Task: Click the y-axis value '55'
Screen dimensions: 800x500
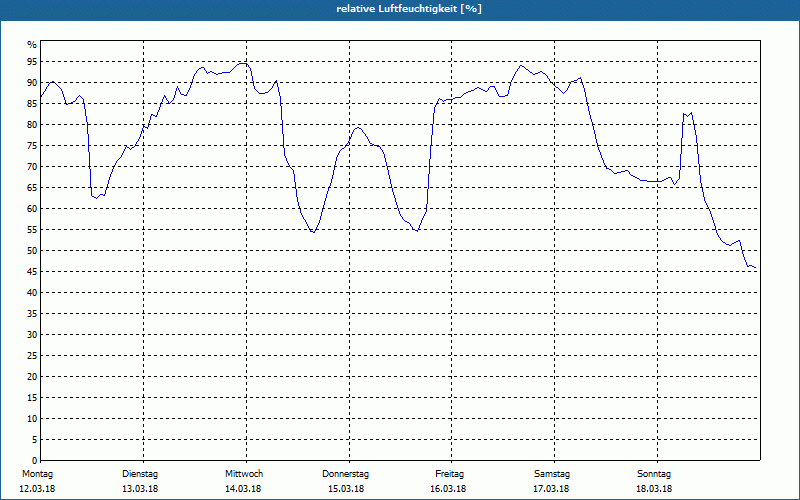Action: (32, 230)
